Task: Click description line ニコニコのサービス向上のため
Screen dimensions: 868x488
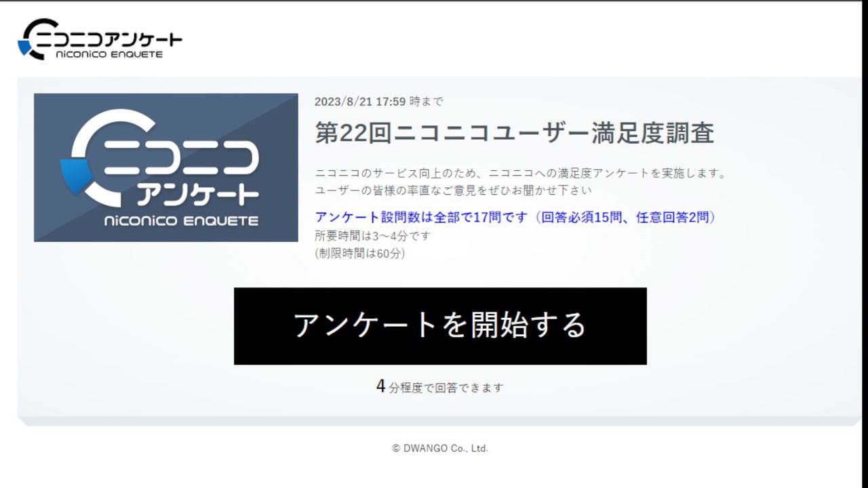Action: (521, 173)
